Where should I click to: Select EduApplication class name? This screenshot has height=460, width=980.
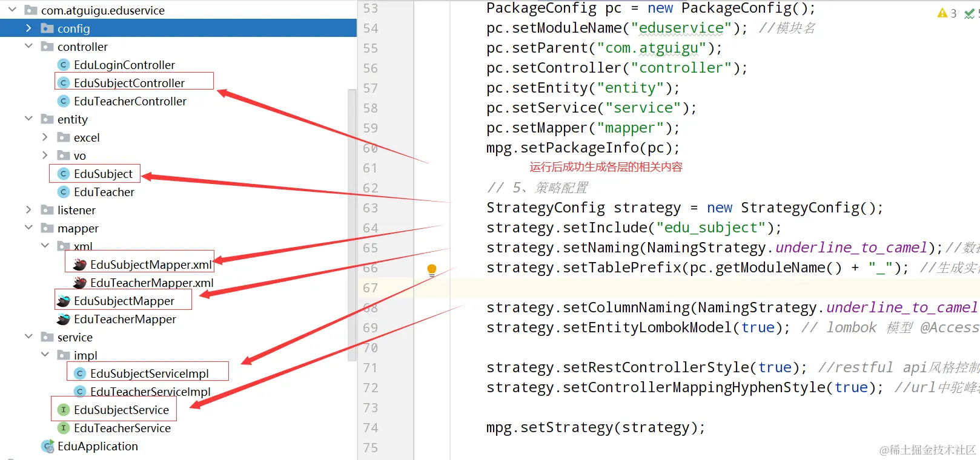pos(98,446)
